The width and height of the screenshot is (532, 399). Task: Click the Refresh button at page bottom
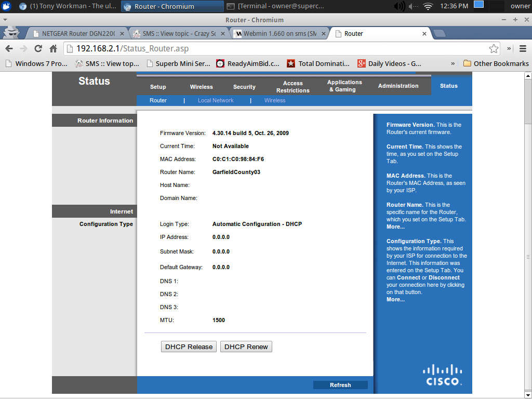(340, 385)
